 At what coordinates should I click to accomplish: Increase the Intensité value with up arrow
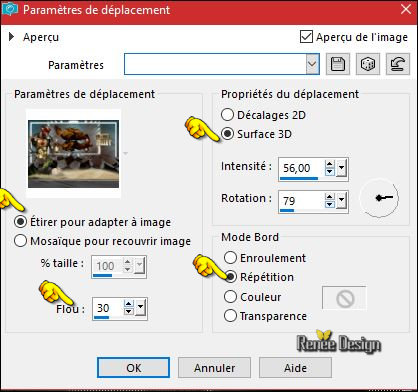329,164
